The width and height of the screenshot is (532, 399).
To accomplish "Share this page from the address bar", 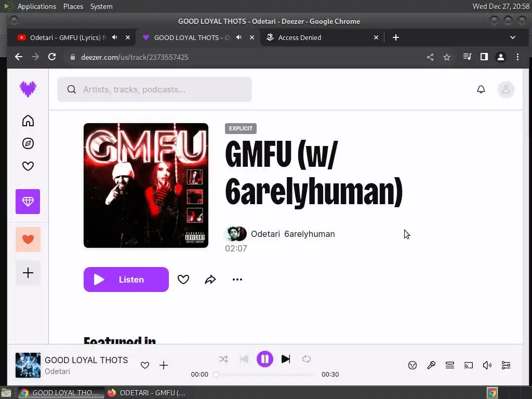I will pos(430,57).
